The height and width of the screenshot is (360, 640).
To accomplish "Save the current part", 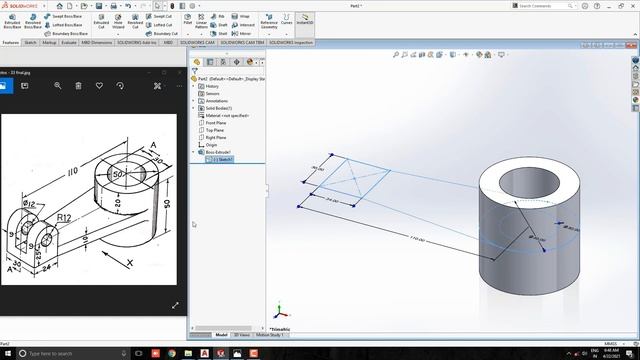I will point(99,6).
